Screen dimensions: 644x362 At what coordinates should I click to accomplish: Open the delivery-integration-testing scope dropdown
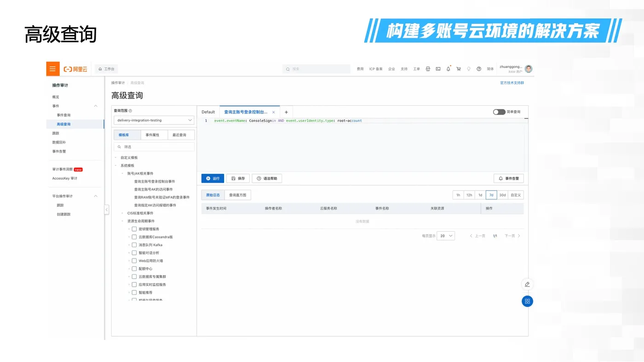point(154,120)
